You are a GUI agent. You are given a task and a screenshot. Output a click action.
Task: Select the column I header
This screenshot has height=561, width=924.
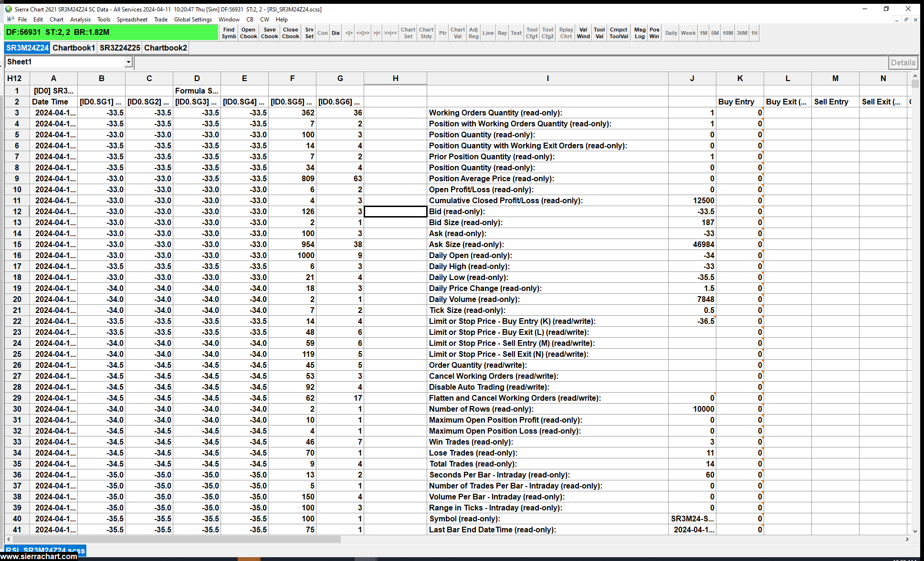click(x=547, y=78)
